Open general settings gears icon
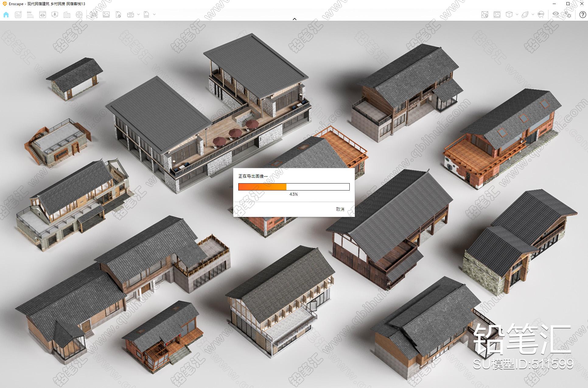 [x=568, y=15]
